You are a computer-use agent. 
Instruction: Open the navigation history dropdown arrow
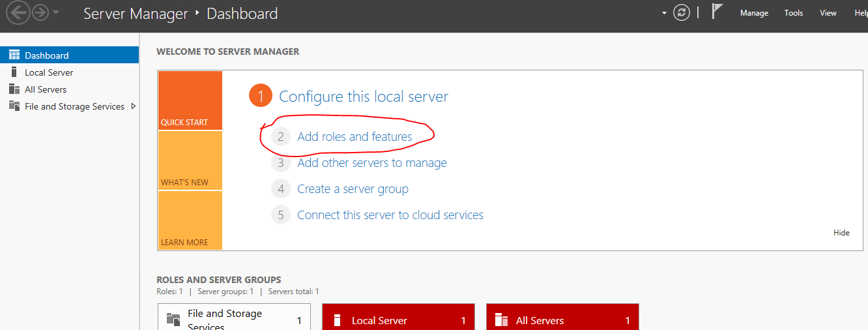tap(56, 13)
